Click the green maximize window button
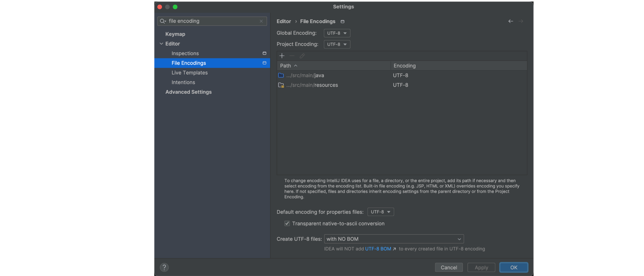The width and height of the screenshot is (644, 276). (175, 7)
